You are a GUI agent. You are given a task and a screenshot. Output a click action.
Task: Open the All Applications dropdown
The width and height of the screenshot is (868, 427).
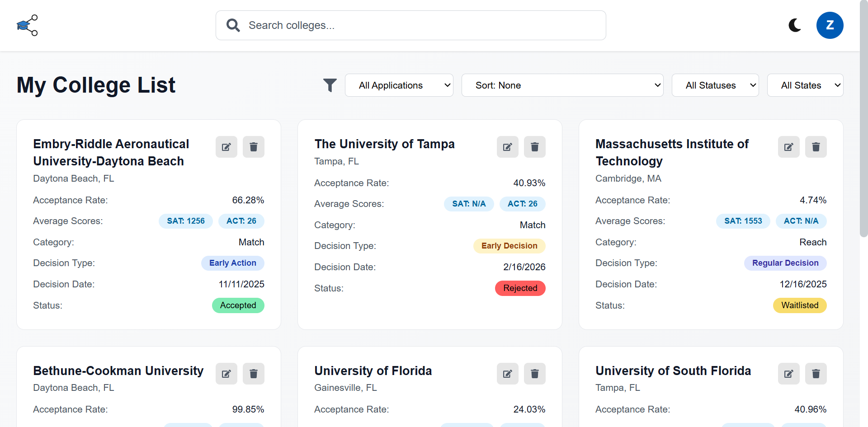pyautogui.click(x=399, y=85)
